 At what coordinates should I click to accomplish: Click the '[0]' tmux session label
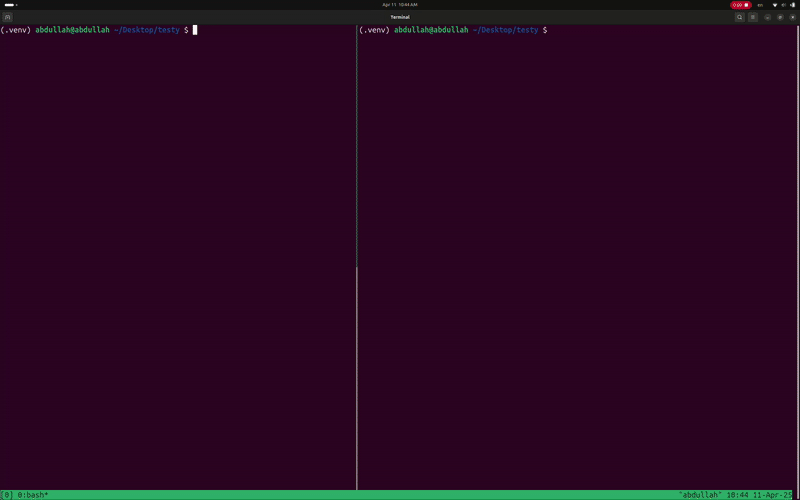pyautogui.click(x=7, y=495)
